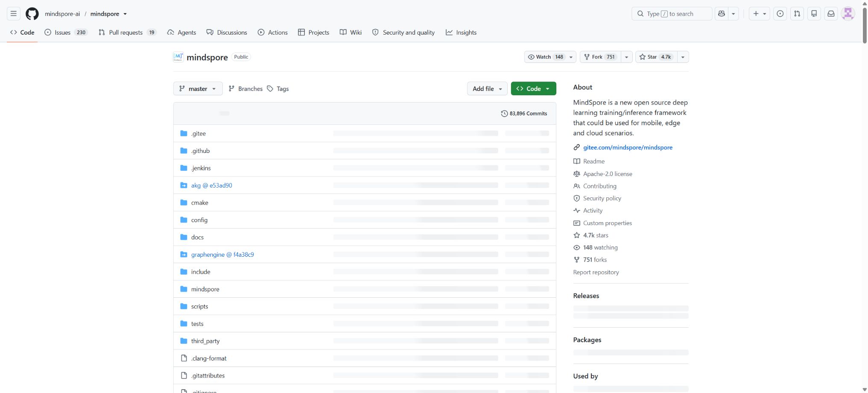Image resolution: width=868 pixels, height=393 pixels.
Task: Click the Custom properties icon
Action: point(577,223)
